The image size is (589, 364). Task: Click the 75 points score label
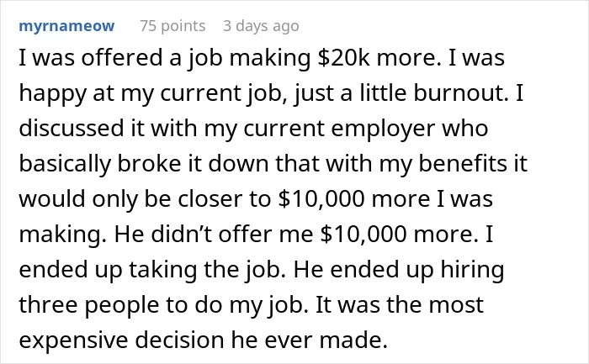click(x=172, y=26)
